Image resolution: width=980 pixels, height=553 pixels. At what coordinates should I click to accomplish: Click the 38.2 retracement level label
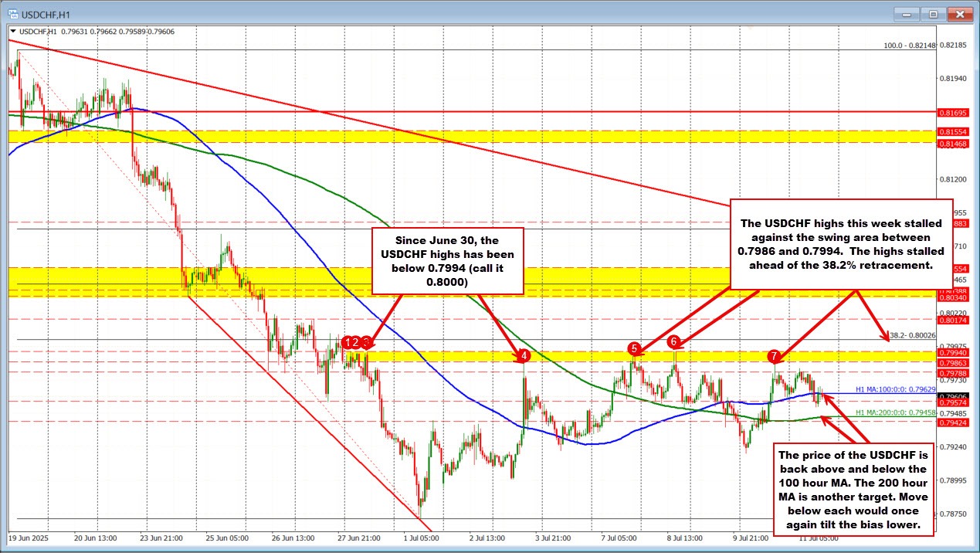(912, 336)
